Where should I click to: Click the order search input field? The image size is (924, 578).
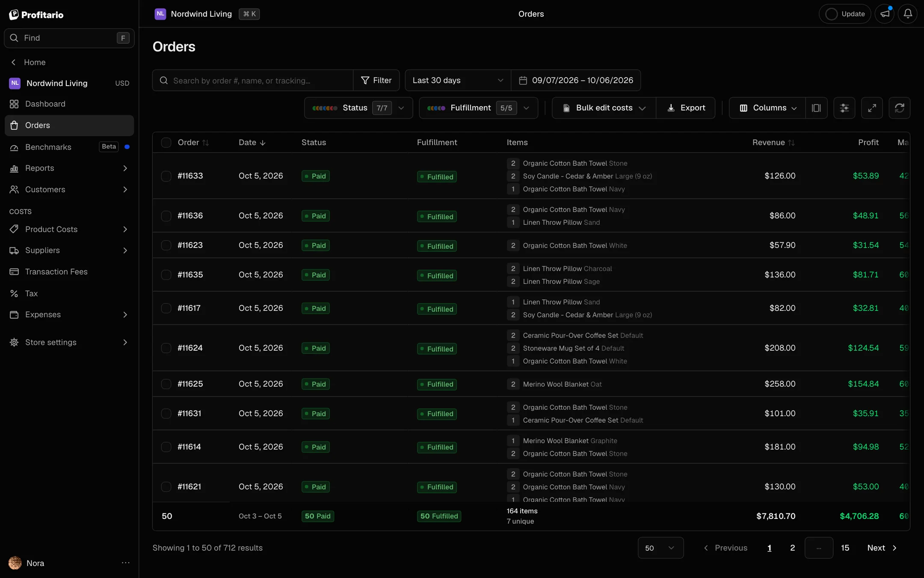click(x=253, y=80)
